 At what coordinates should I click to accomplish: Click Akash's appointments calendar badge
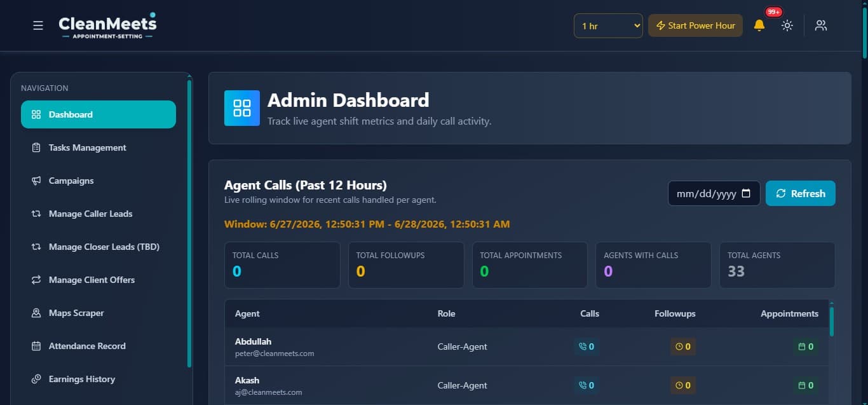pyautogui.click(x=806, y=385)
